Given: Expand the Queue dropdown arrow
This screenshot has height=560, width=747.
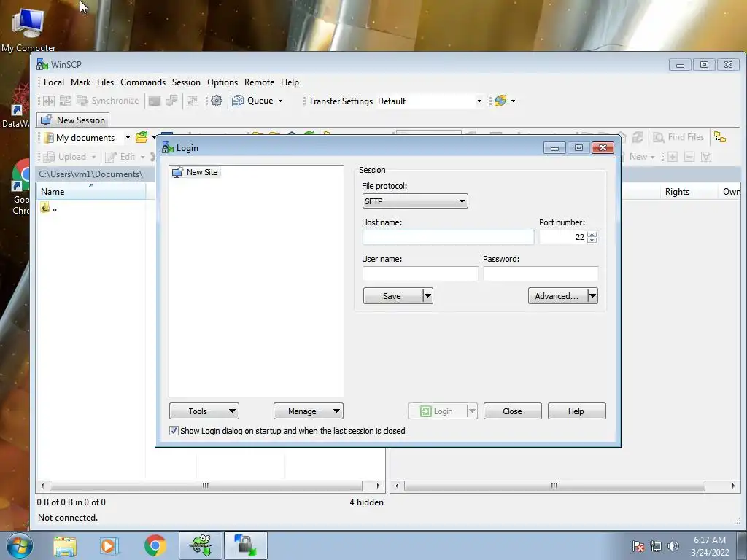Looking at the screenshot, I should (281, 101).
